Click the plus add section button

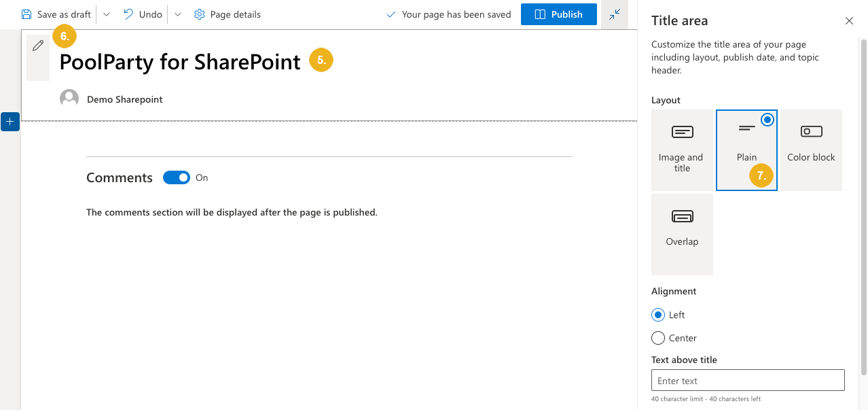click(x=10, y=122)
